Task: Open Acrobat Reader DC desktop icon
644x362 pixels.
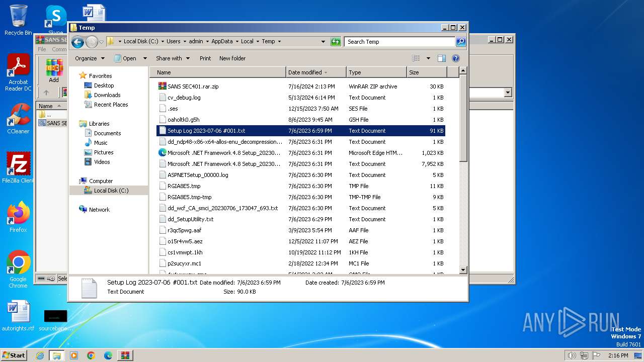Action: (x=18, y=73)
